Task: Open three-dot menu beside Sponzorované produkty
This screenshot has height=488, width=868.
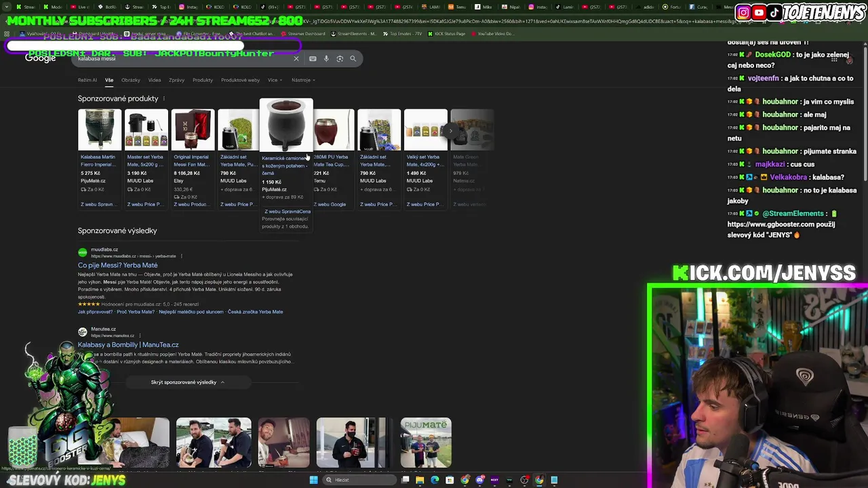Action: [x=163, y=99]
